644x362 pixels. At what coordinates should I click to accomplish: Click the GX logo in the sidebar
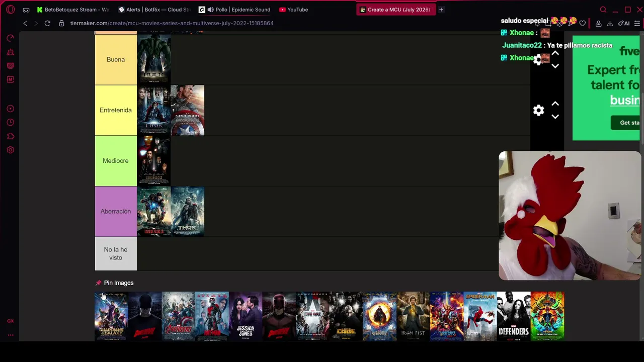coord(11,321)
